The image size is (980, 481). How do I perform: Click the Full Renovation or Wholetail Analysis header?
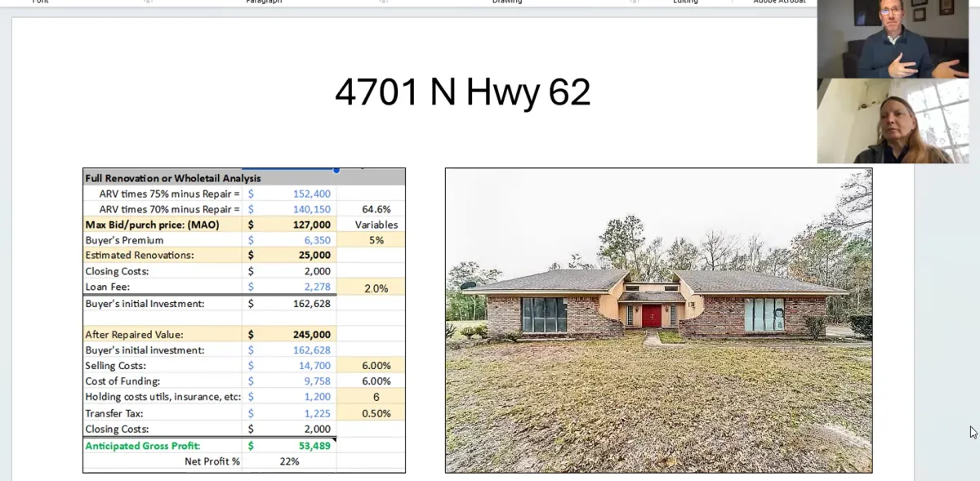[173, 178]
